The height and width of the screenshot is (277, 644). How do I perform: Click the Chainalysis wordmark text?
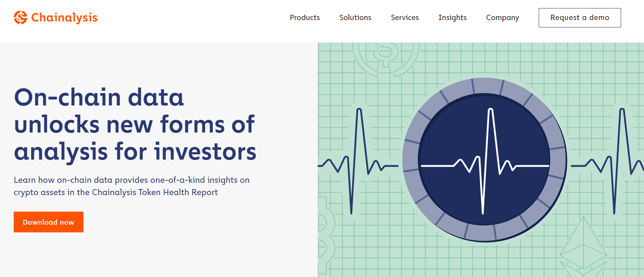point(64,18)
